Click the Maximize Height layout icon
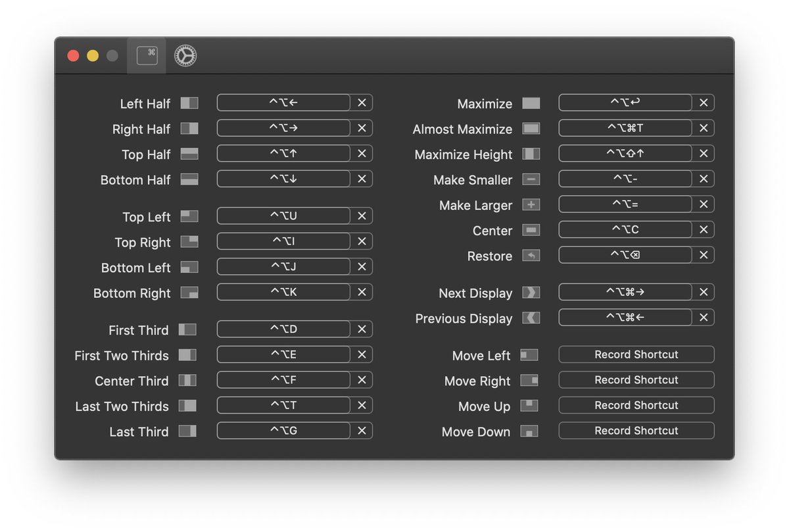This screenshot has width=789, height=532. coord(531,154)
